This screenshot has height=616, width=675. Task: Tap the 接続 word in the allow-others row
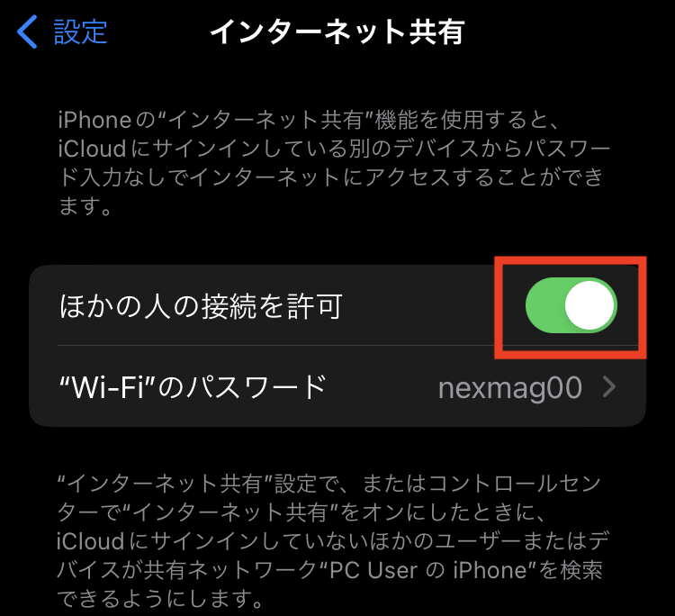(x=229, y=306)
